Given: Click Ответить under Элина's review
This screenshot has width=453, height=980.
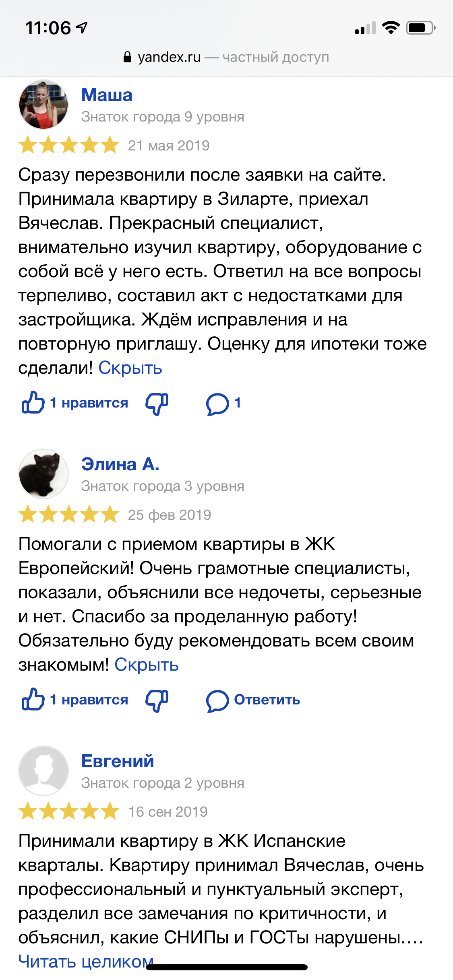Looking at the screenshot, I should [267, 700].
